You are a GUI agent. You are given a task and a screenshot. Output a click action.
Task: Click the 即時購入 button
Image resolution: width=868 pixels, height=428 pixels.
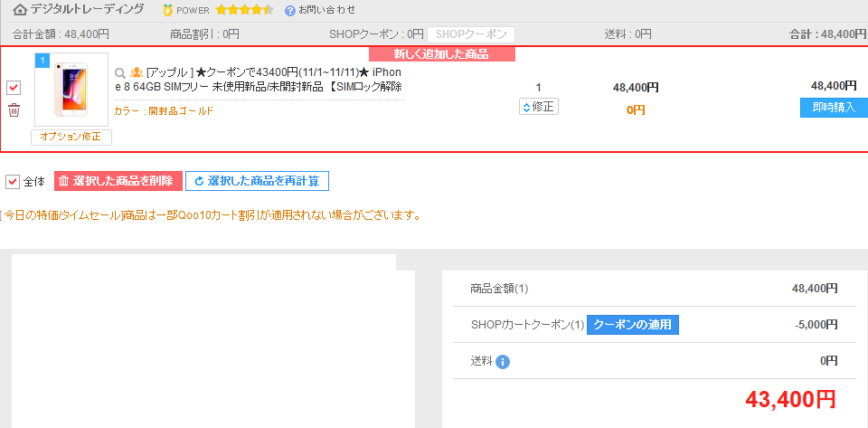coord(834,108)
